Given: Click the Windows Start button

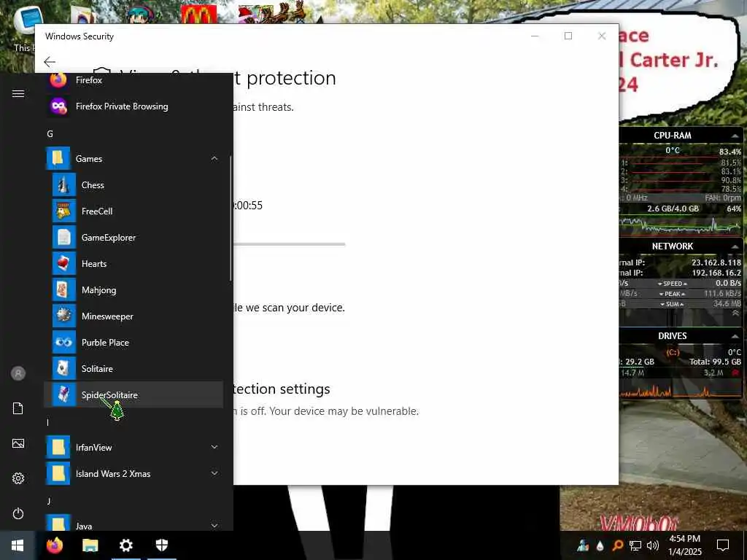Looking at the screenshot, I should click(18, 545).
